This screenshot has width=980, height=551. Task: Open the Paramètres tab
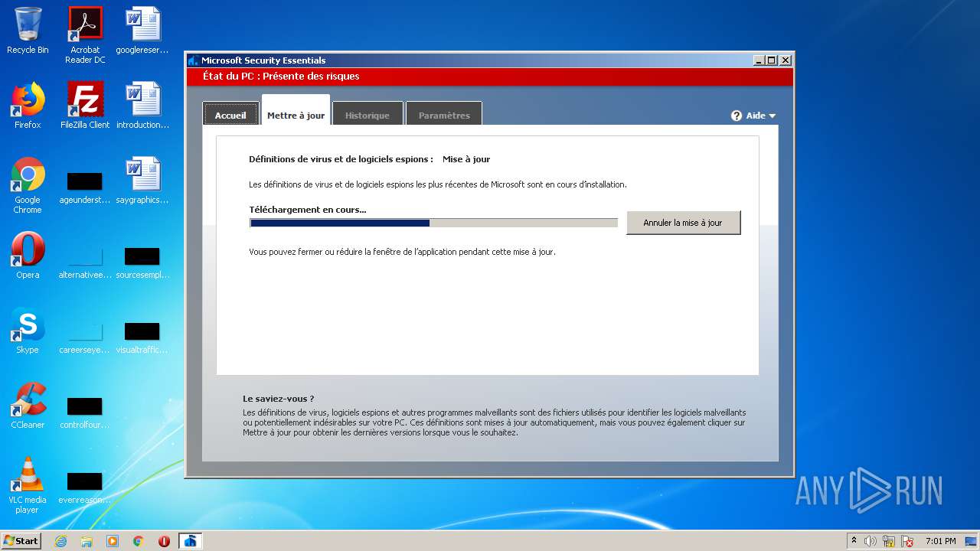click(x=444, y=115)
